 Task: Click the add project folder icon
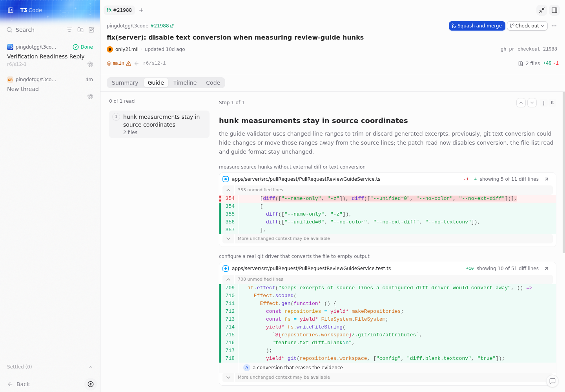80,30
